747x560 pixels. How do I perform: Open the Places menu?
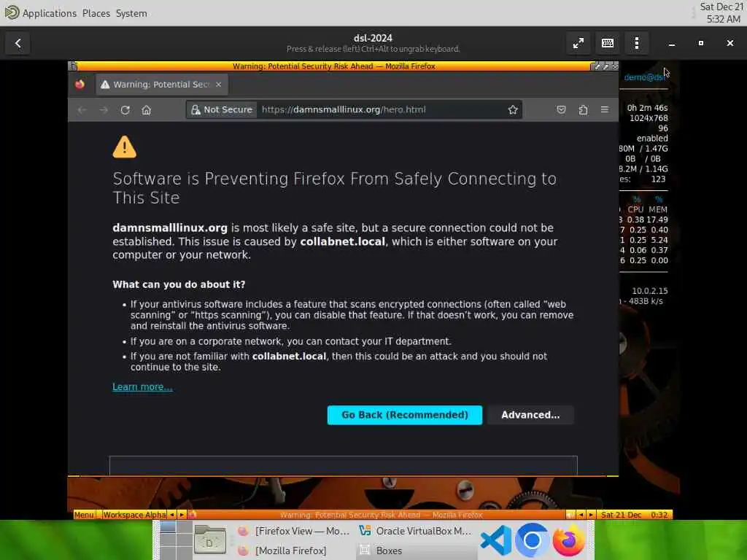[96, 13]
